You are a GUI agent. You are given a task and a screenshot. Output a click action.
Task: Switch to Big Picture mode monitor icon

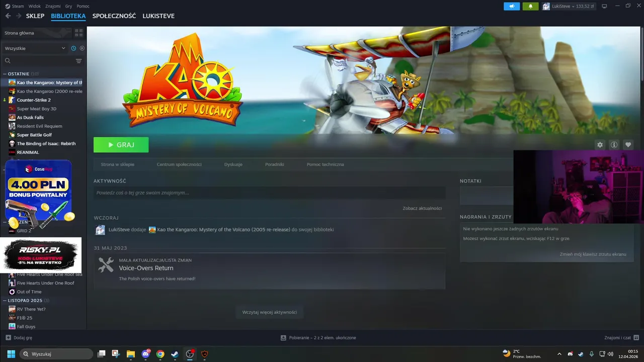(604, 6)
